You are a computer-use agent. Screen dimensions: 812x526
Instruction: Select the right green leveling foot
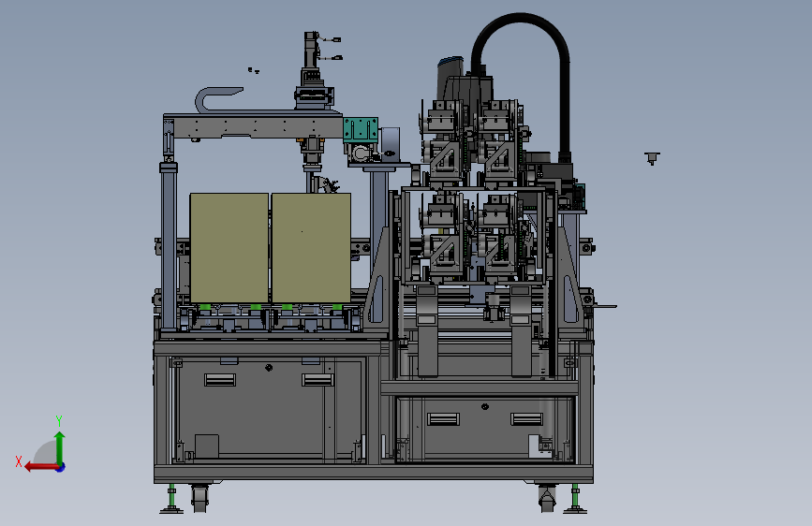[575, 499]
